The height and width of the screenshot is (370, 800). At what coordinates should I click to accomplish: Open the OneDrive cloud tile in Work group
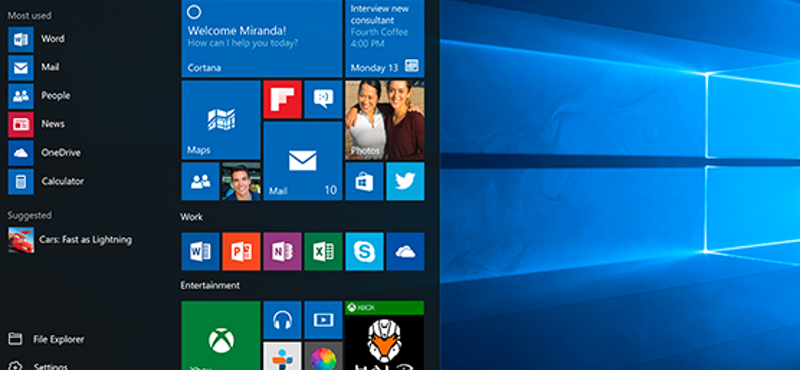[x=405, y=252]
